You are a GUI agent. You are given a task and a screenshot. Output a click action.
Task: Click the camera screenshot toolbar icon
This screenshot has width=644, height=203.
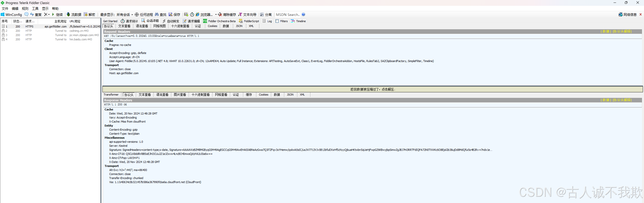[186, 14]
